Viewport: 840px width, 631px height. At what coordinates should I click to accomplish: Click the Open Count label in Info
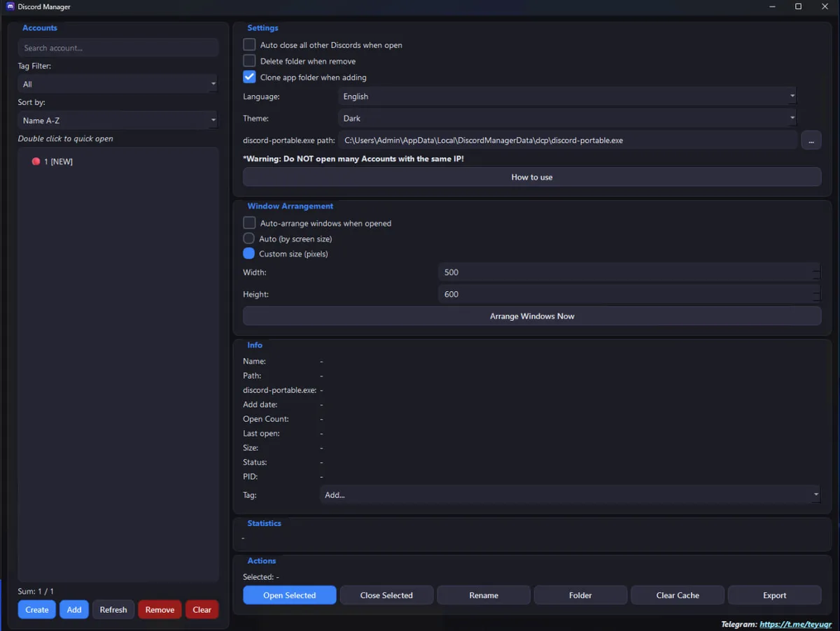(x=266, y=419)
